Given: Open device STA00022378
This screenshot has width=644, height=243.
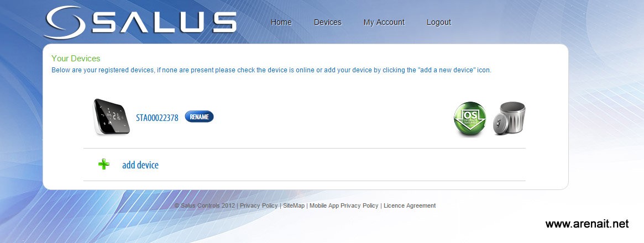Looking at the screenshot, I should [157, 118].
